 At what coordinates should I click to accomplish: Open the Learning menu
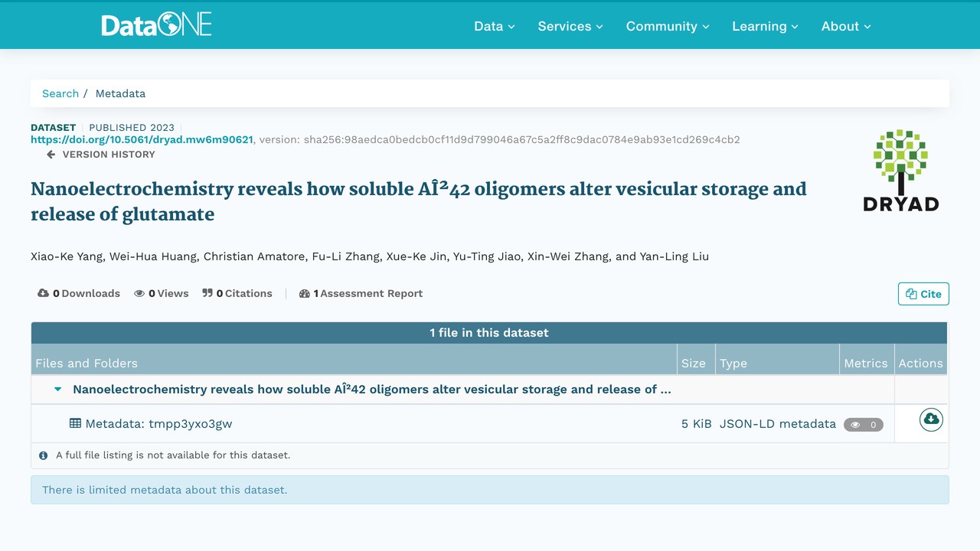coord(765,26)
